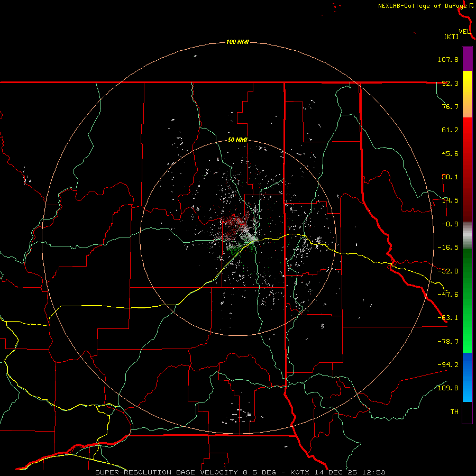
Task: Click the 92.3 velocity scale value
Action: point(450,83)
